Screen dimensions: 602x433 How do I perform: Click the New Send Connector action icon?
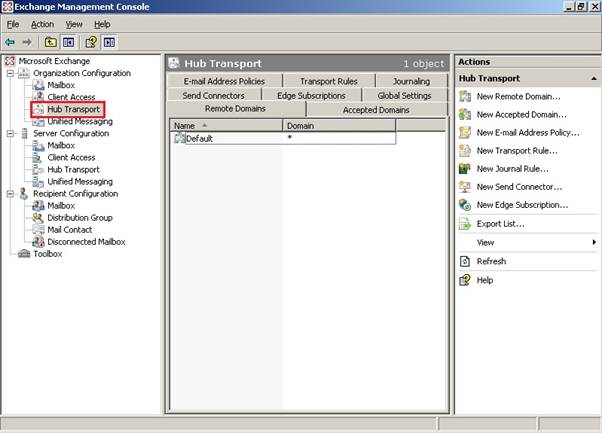tap(465, 187)
